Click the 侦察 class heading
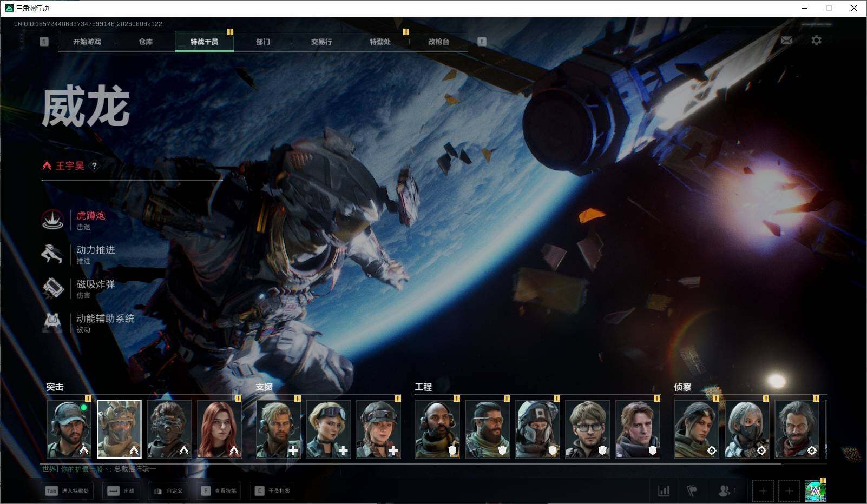867x504 pixels. click(682, 387)
